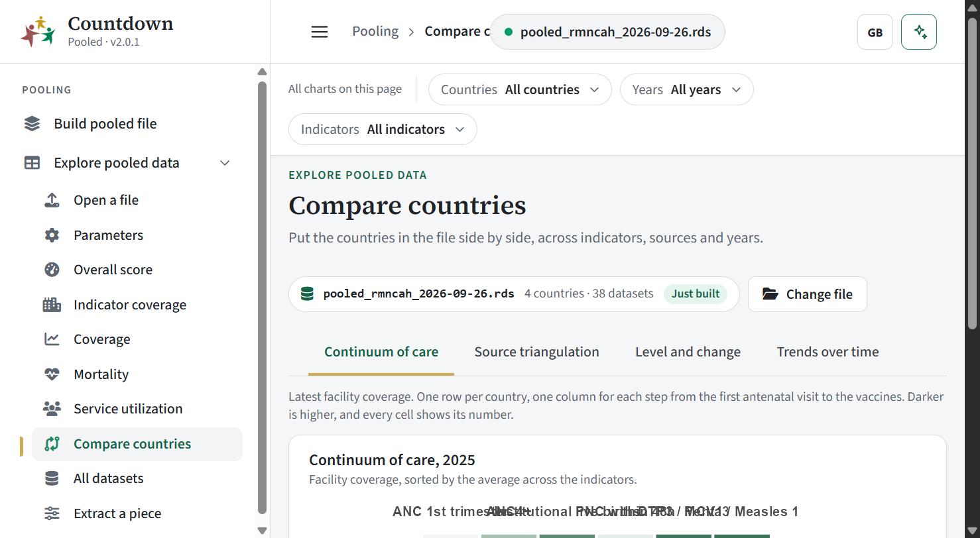The height and width of the screenshot is (538, 980).
Task: Click the 'Continuum of care, 2025' chart title
Action: (392, 460)
